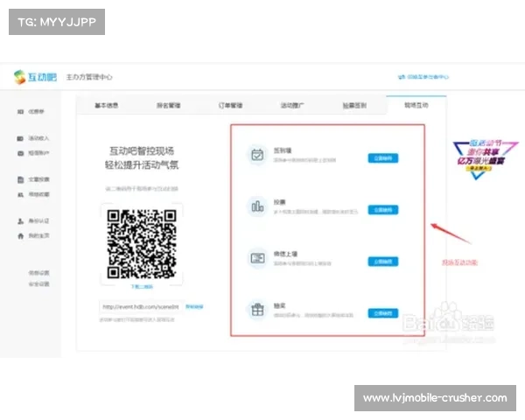
Task: Open 安全设置 in left sidebar
Action: coord(38,284)
